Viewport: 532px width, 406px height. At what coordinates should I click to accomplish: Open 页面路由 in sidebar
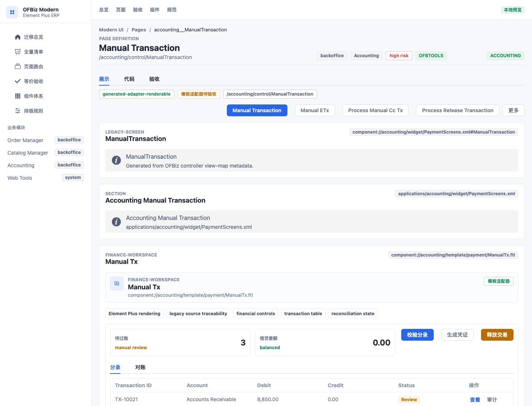point(46,66)
